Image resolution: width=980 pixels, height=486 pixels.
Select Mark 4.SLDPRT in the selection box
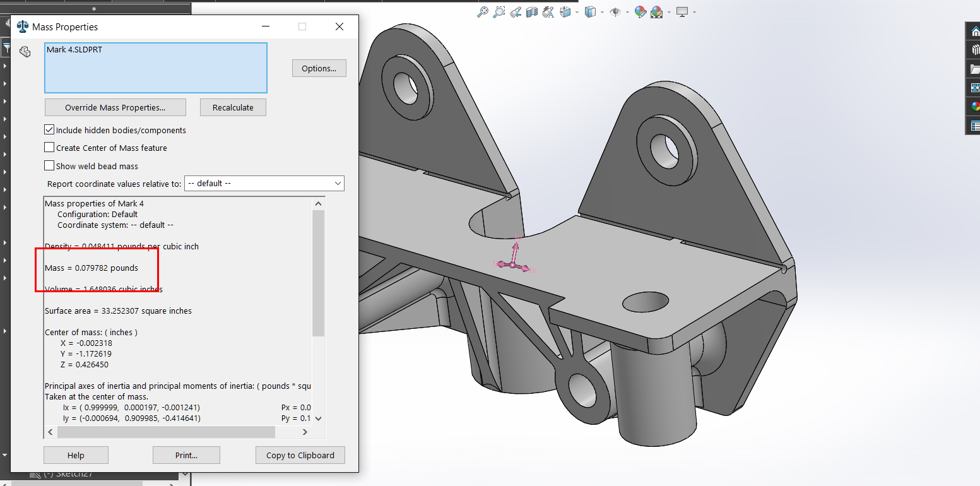pos(74,49)
